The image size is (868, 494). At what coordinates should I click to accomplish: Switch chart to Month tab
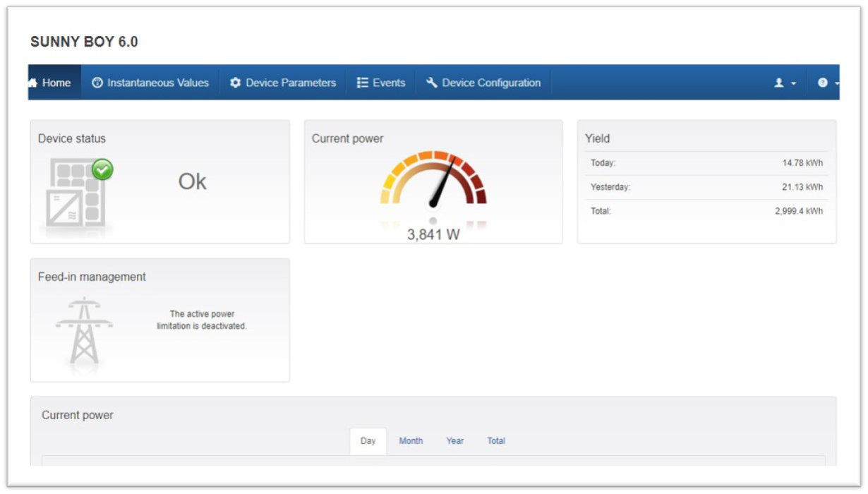(411, 441)
